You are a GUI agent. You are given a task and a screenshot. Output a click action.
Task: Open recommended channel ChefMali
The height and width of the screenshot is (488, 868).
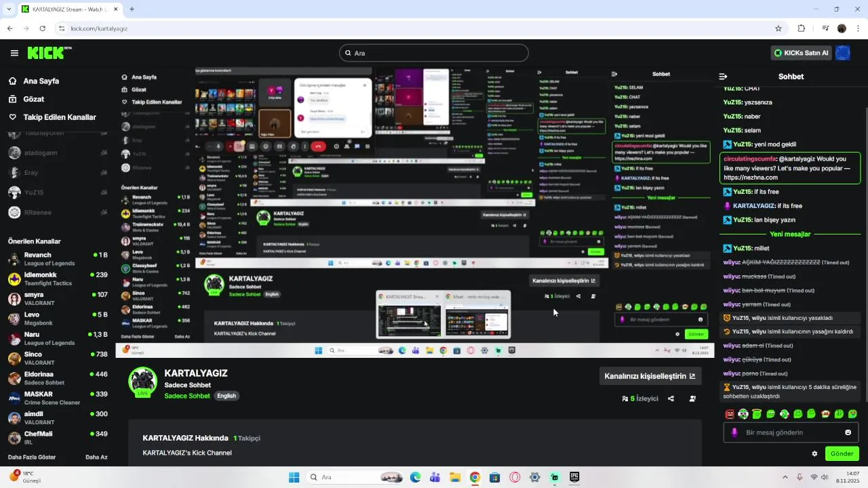(x=58, y=438)
